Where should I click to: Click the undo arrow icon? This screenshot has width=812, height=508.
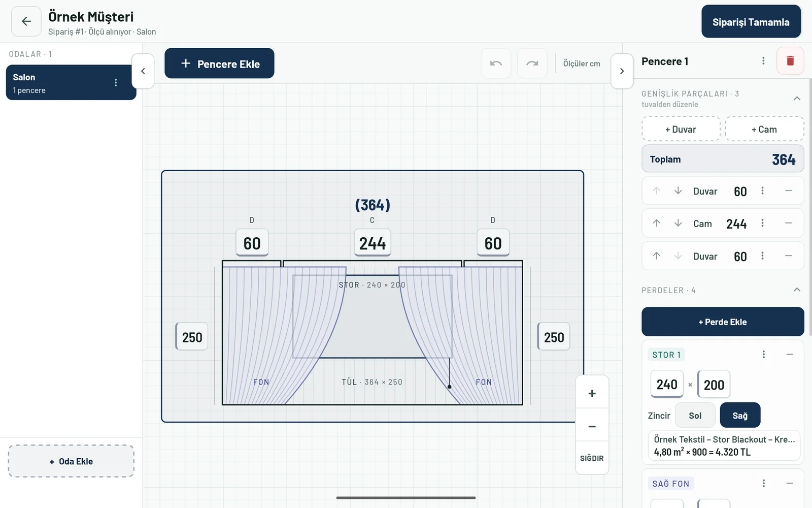pos(496,63)
